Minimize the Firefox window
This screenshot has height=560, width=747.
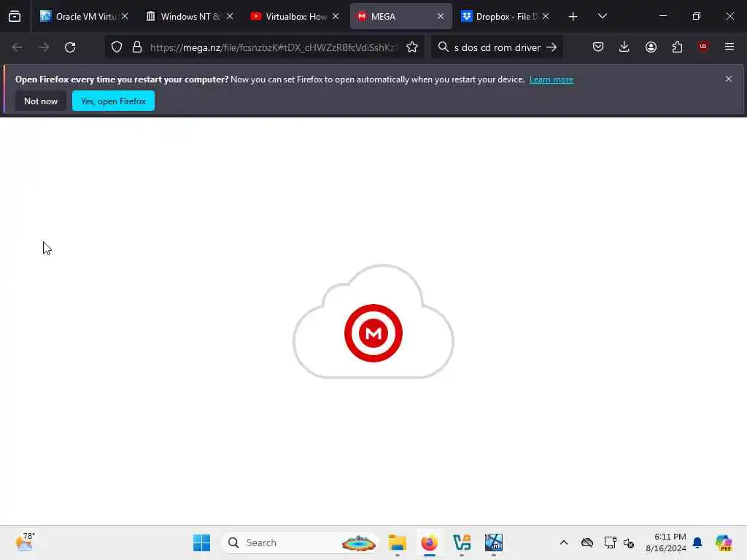[663, 16]
